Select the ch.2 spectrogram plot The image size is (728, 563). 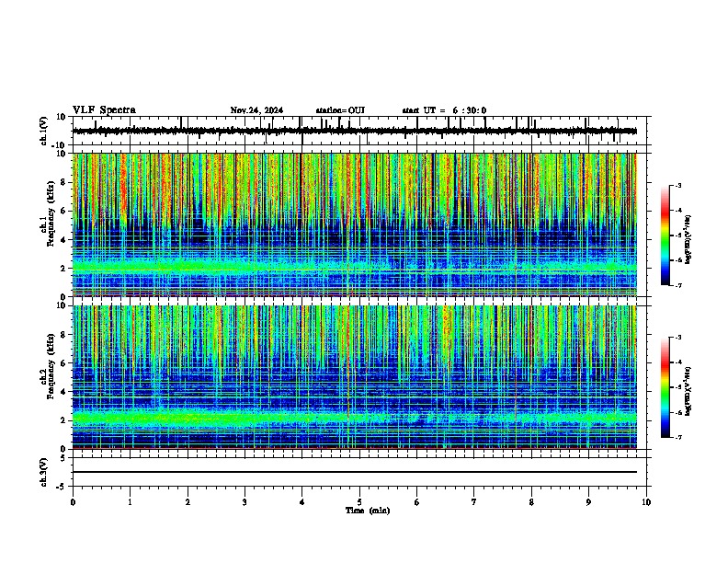[355, 377]
